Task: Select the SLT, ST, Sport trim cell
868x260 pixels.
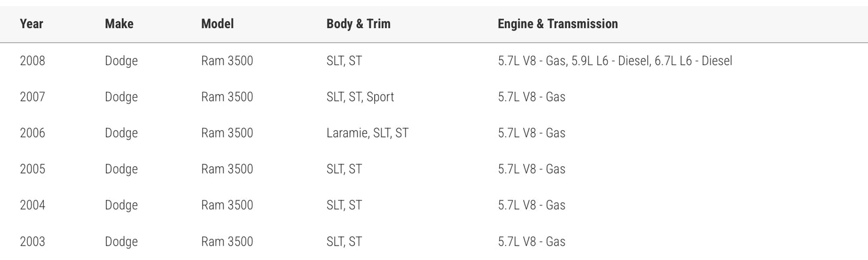Action: pos(360,97)
